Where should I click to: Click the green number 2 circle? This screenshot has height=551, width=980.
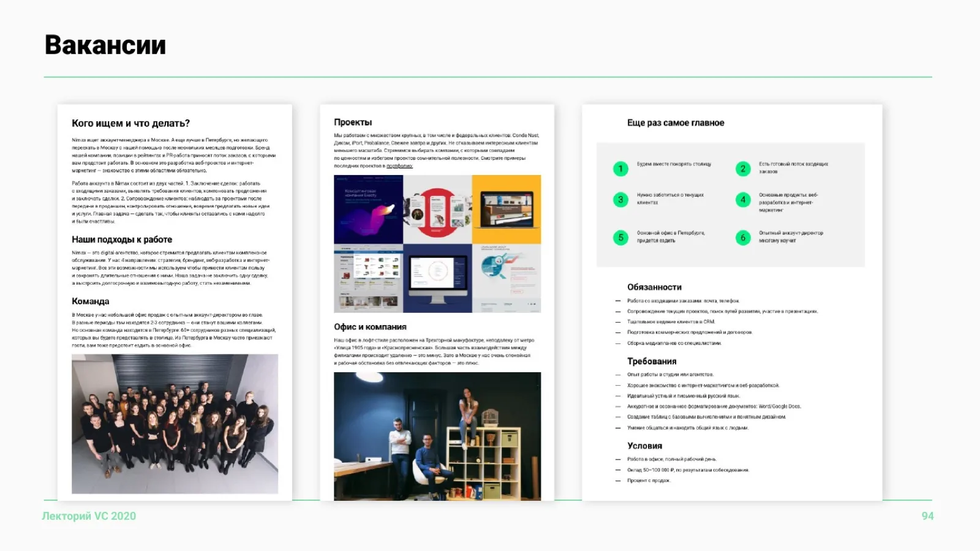743,168
